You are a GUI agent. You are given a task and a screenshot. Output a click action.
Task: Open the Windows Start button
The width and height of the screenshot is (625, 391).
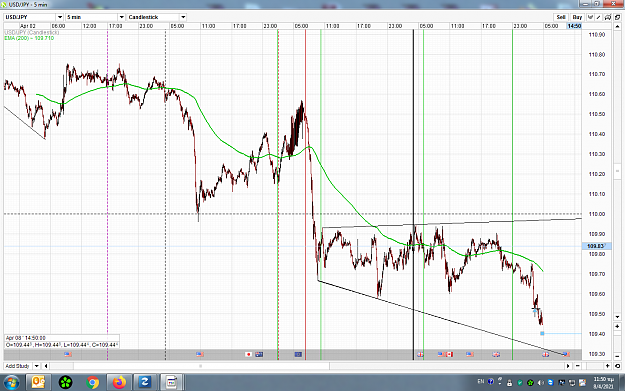(11, 383)
